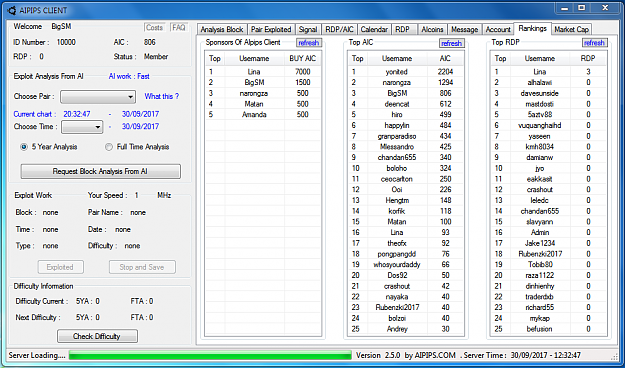The width and height of the screenshot is (625, 368).
Task: Select the deercat row in Top AIC
Action: point(406,104)
